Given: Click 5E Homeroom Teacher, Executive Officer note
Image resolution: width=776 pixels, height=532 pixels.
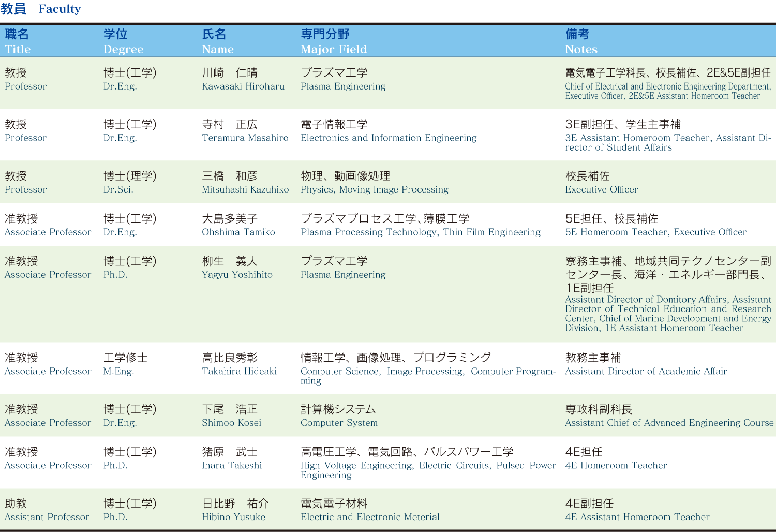Looking at the screenshot, I should pyautogui.click(x=655, y=232).
